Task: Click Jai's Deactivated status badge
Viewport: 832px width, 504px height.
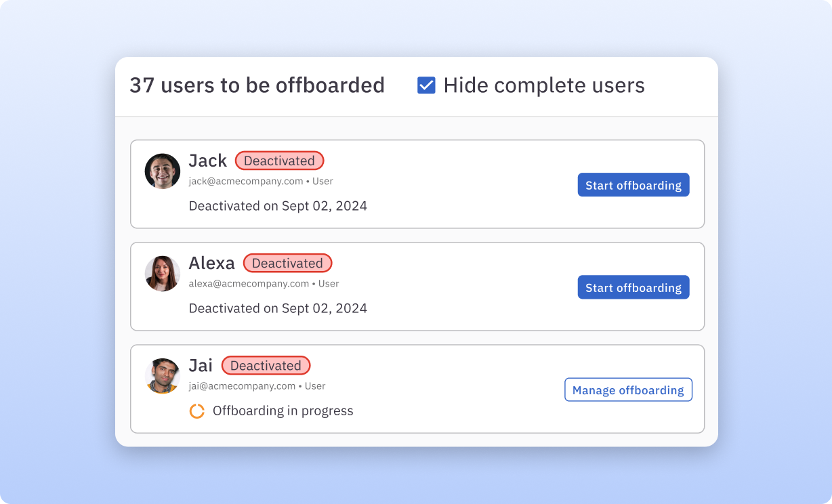Action: [x=266, y=365]
